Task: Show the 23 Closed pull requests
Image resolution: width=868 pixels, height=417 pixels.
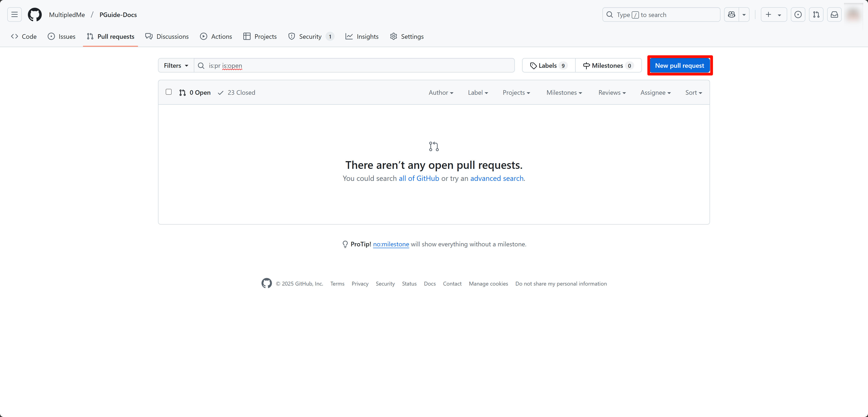Action: 237,92
